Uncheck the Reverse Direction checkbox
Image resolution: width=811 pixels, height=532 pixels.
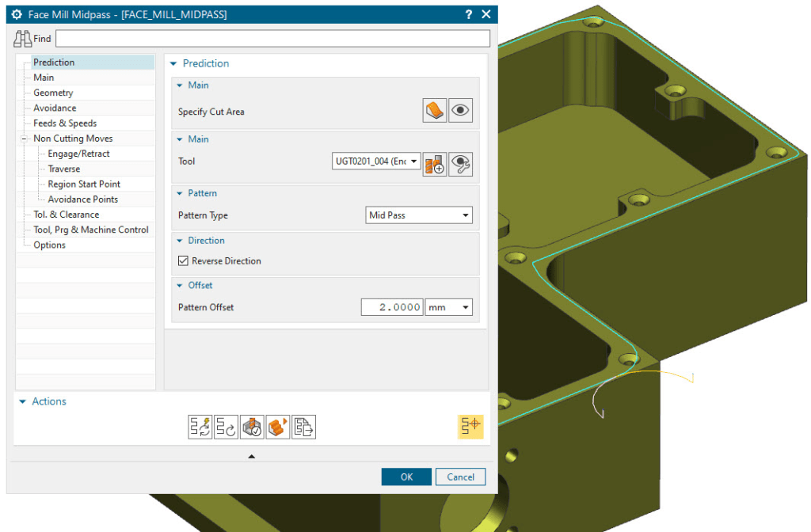(x=184, y=260)
